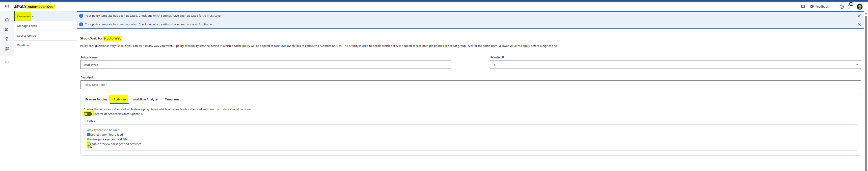
Task: Click the 'StudioWeb for Studio Web' heading
Action: [x=101, y=38]
